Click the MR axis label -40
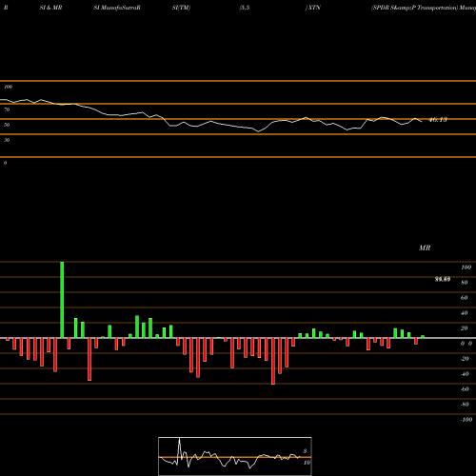 pos(465,374)
